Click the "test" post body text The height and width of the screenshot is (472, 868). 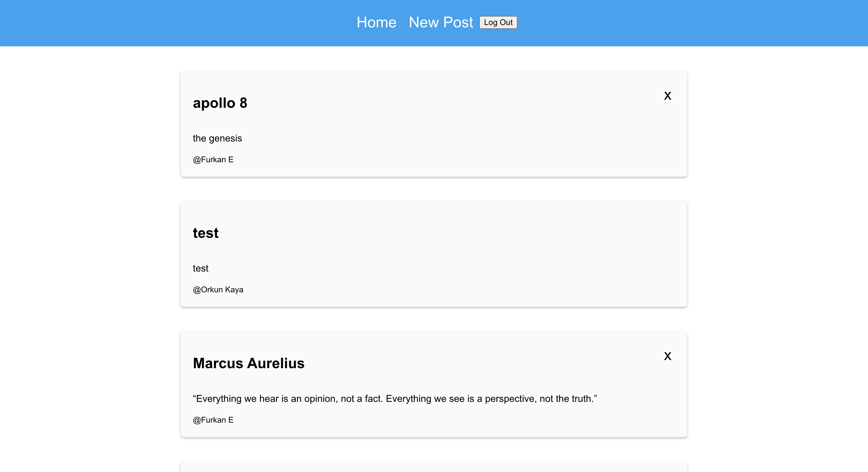tap(201, 268)
